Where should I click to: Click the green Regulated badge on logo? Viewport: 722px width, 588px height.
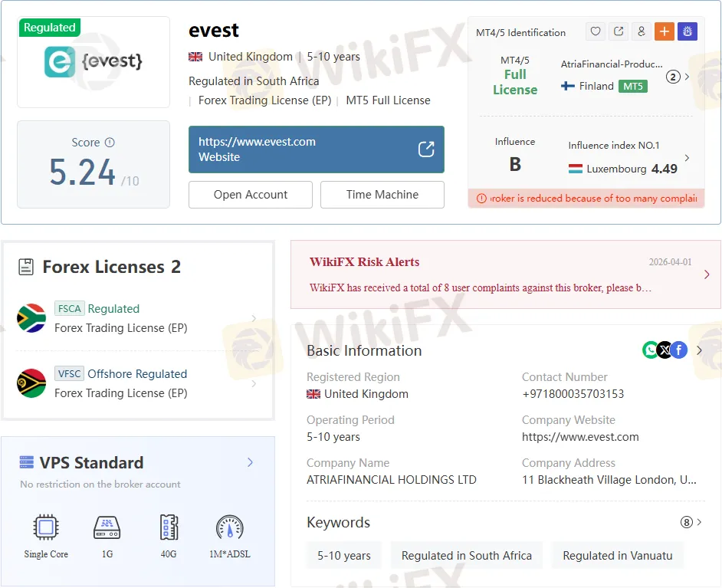pyautogui.click(x=50, y=28)
